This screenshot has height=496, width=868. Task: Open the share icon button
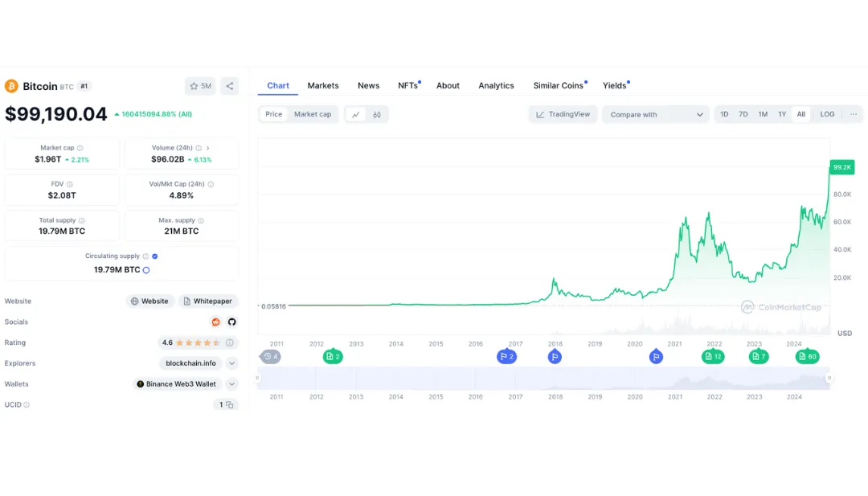coord(230,86)
